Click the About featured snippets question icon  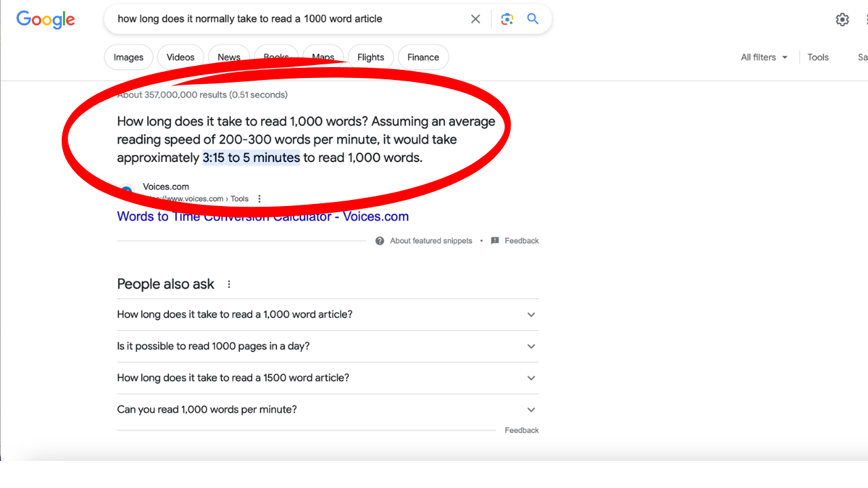point(380,241)
